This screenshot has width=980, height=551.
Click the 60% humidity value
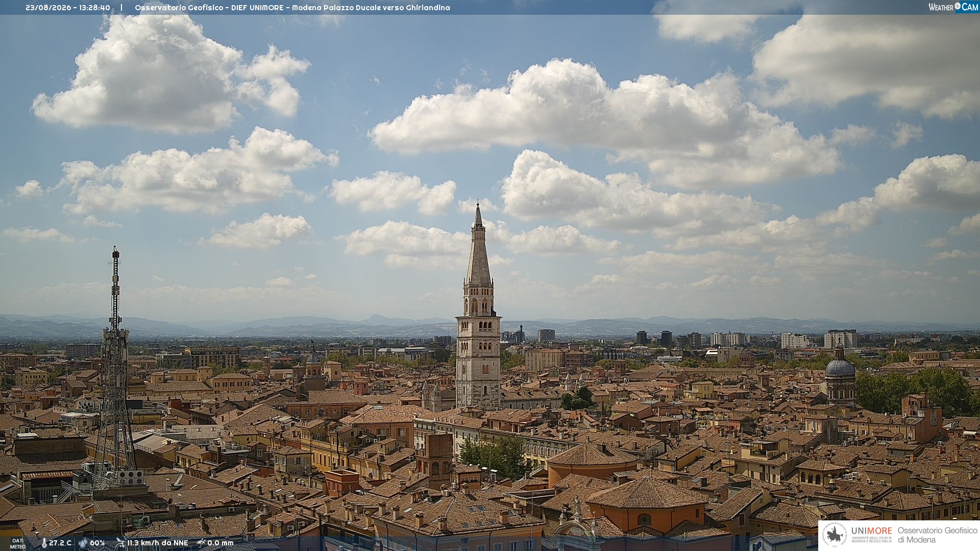click(x=97, y=543)
